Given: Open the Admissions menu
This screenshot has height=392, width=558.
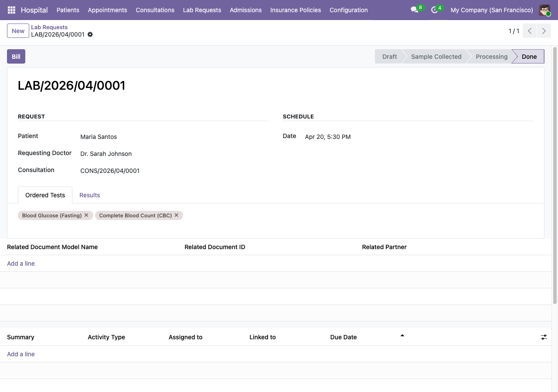Looking at the screenshot, I should tap(245, 10).
